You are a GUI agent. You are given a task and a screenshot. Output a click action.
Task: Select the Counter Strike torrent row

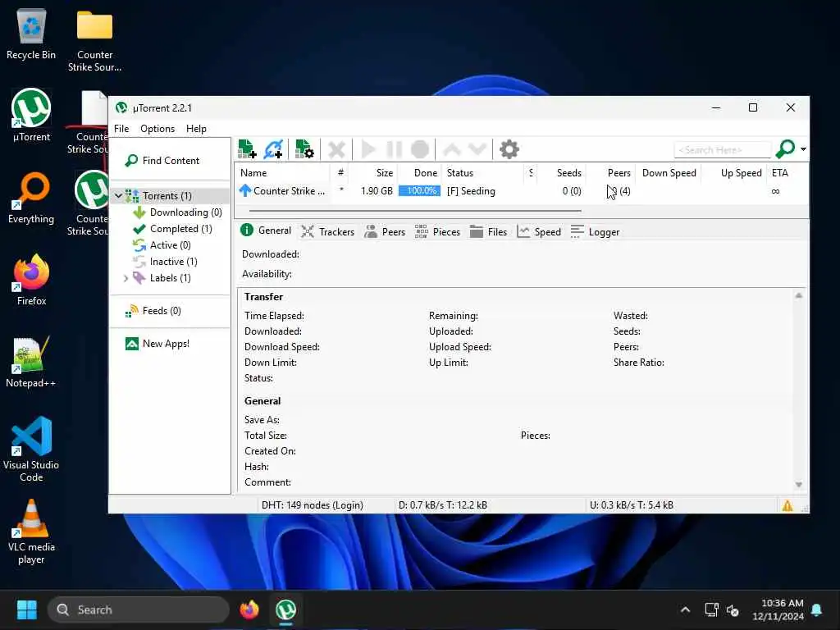coord(521,191)
